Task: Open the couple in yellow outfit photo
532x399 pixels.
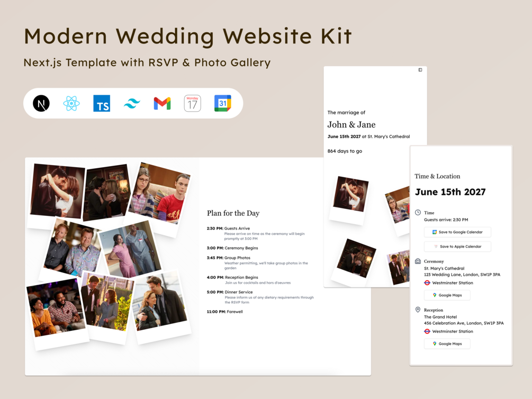Action: 56,308
